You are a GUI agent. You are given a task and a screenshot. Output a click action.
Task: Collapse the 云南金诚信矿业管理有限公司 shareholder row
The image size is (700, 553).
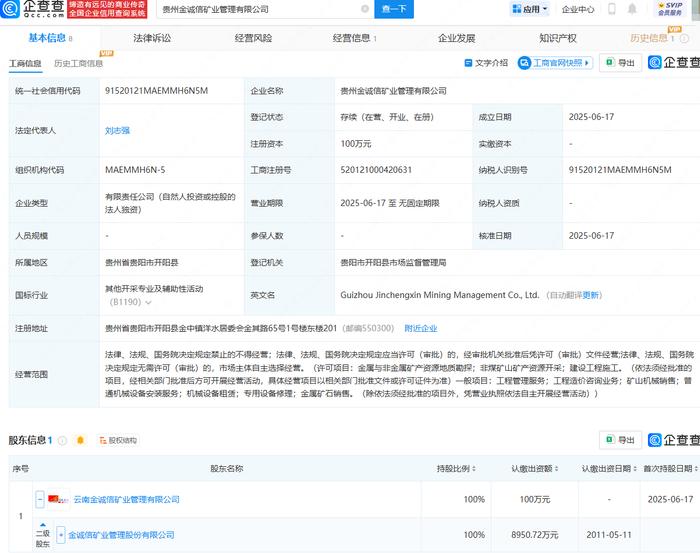point(40,499)
